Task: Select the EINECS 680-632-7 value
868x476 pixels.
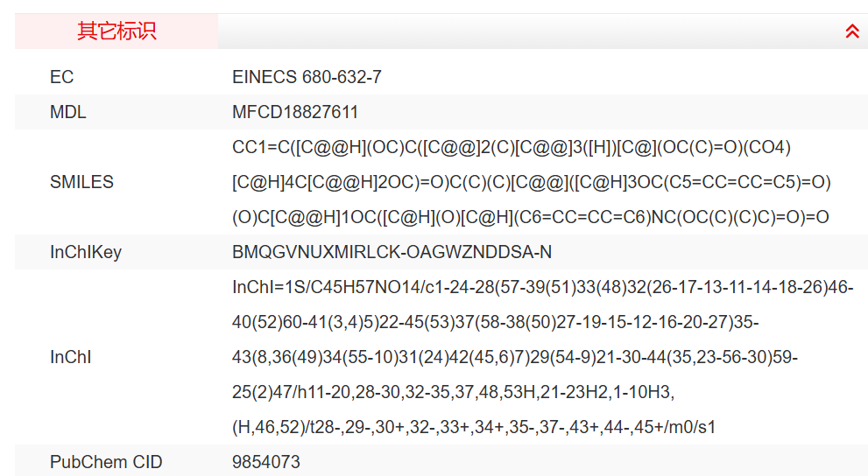Action: (307, 77)
